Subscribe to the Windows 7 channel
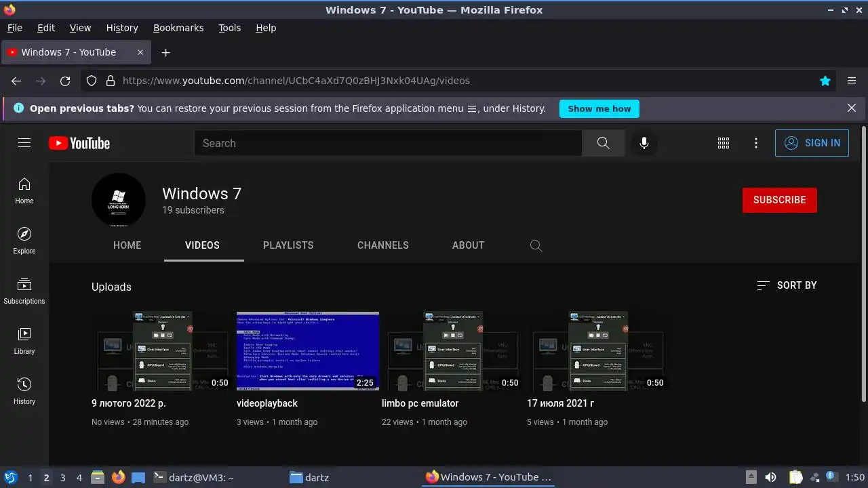 [780, 200]
